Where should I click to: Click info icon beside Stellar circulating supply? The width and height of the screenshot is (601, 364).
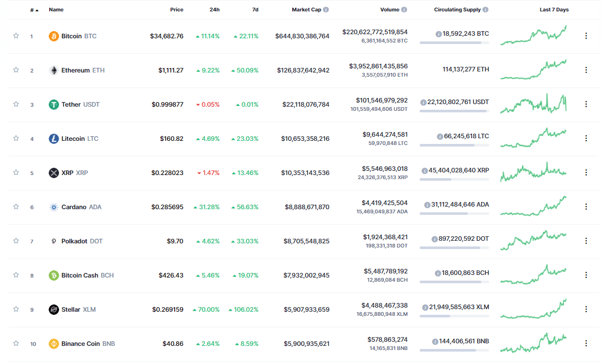tap(425, 307)
